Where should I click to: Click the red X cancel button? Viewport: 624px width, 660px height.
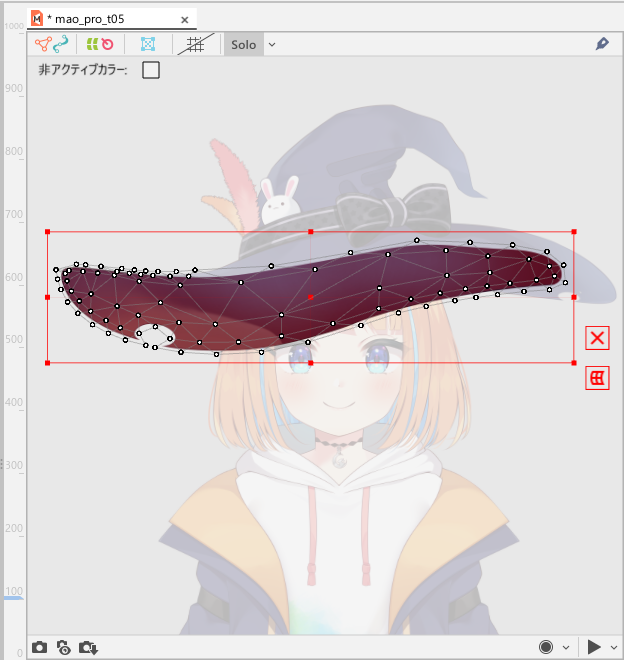coord(597,338)
